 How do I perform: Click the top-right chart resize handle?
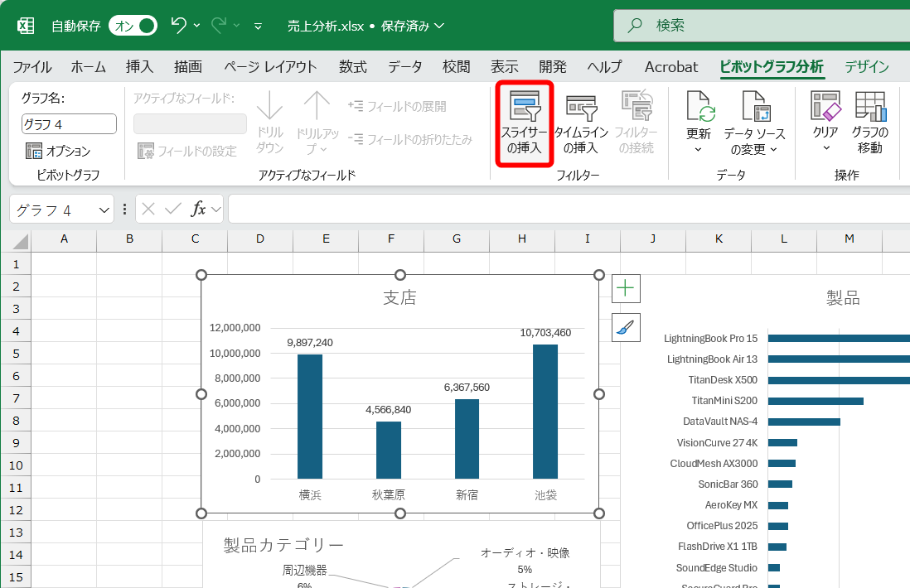click(599, 275)
